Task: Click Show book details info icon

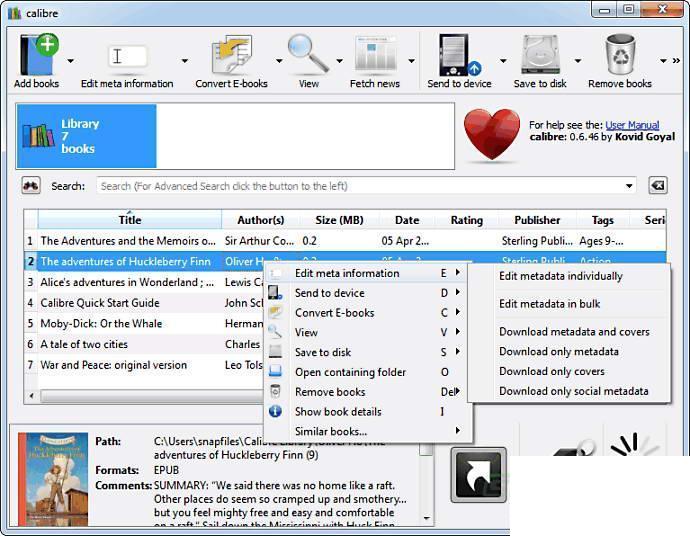Action: point(275,411)
